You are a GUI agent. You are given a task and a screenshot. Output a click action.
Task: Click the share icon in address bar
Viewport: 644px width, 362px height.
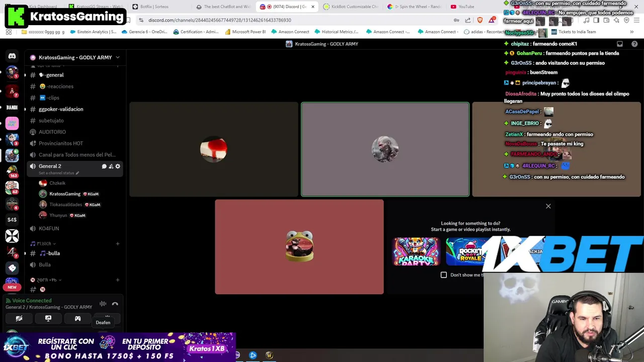(468, 20)
